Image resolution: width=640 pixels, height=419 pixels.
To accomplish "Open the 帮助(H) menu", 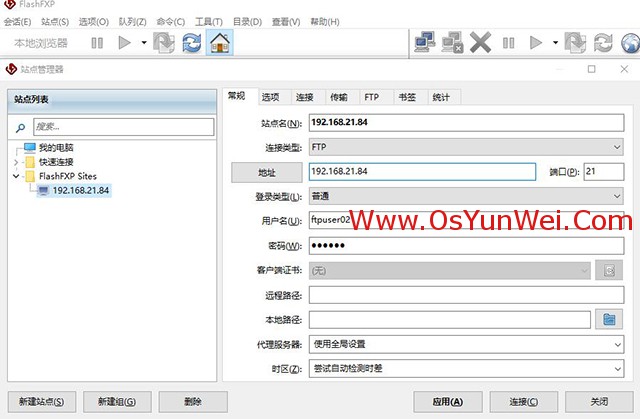I will pos(324,22).
